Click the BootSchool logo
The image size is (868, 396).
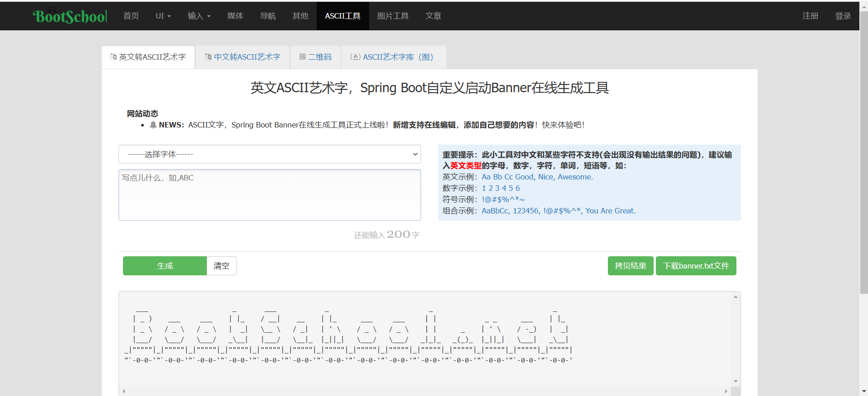[70, 16]
